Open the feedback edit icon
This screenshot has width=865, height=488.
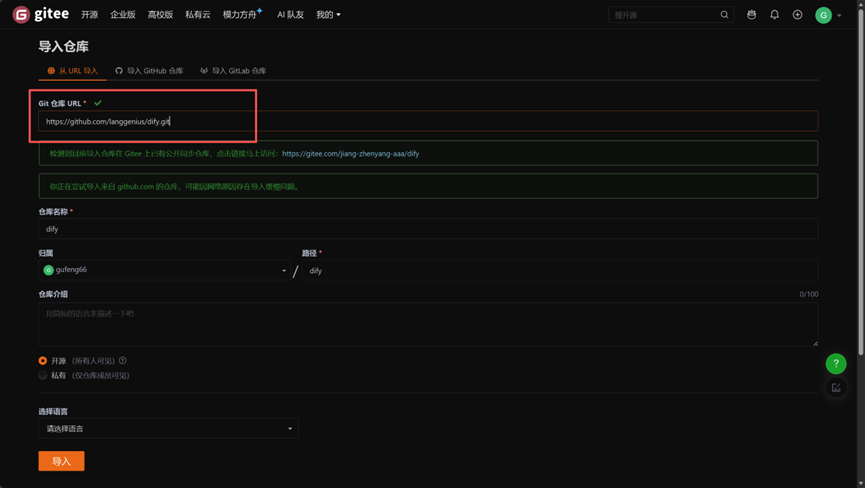click(836, 388)
